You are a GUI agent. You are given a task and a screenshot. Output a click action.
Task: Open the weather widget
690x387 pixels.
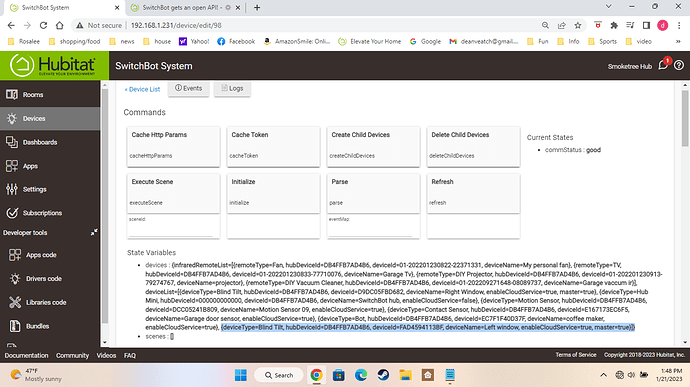(37, 375)
